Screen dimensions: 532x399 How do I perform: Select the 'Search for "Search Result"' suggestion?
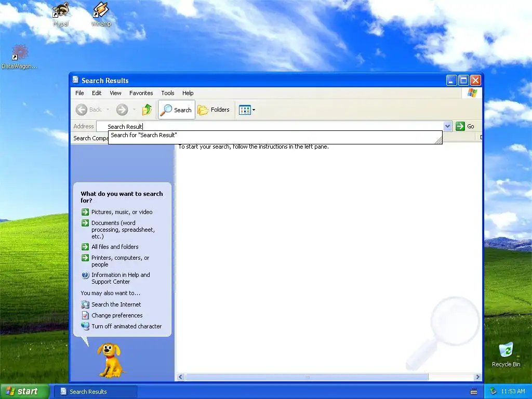coord(275,136)
